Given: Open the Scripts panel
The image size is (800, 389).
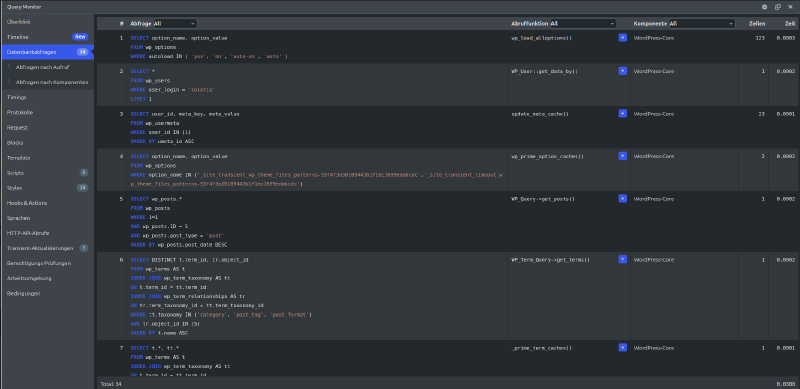Looking at the screenshot, I should (47, 173).
